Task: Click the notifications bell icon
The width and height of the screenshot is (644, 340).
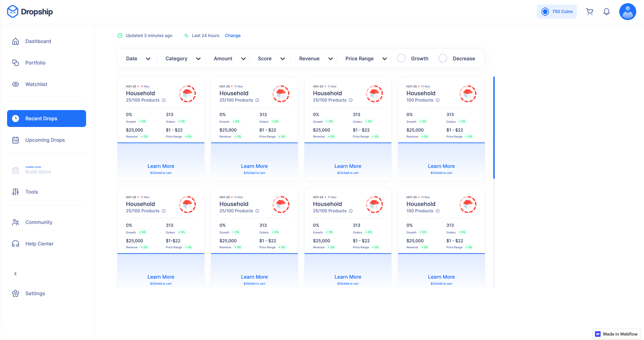Action: (x=606, y=12)
